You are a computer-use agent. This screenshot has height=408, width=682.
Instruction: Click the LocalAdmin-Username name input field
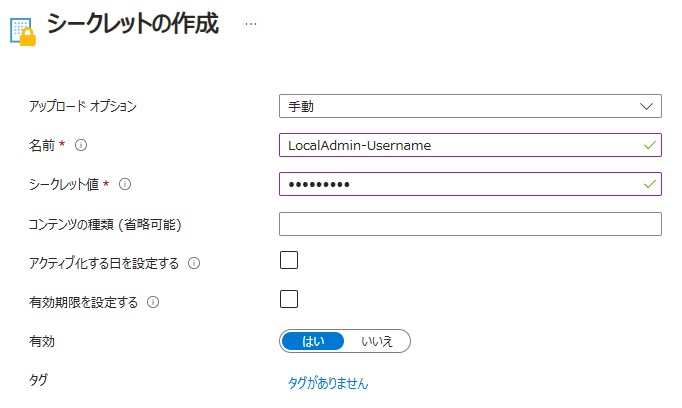(470, 145)
